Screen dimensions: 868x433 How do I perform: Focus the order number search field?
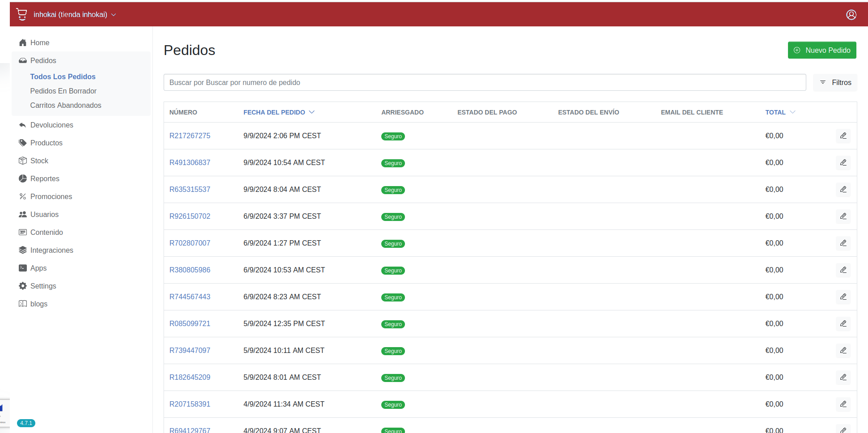click(x=485, y=82)
